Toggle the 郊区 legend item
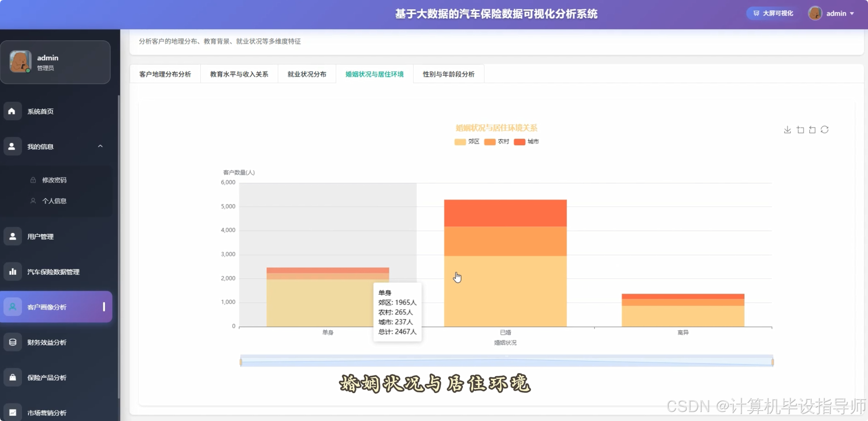Screen dimensions: 868x421 (x=467, y=142)
